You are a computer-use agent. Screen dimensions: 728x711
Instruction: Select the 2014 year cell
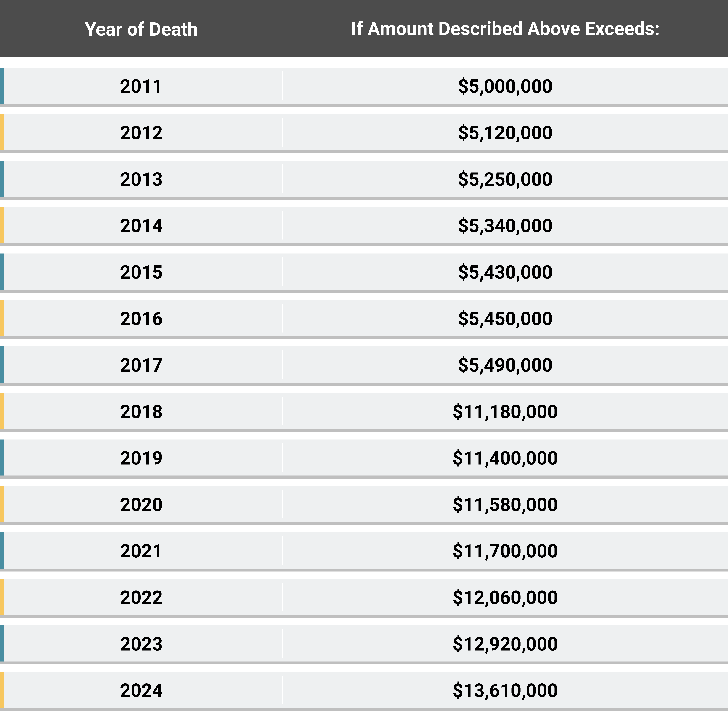point(141,225)
